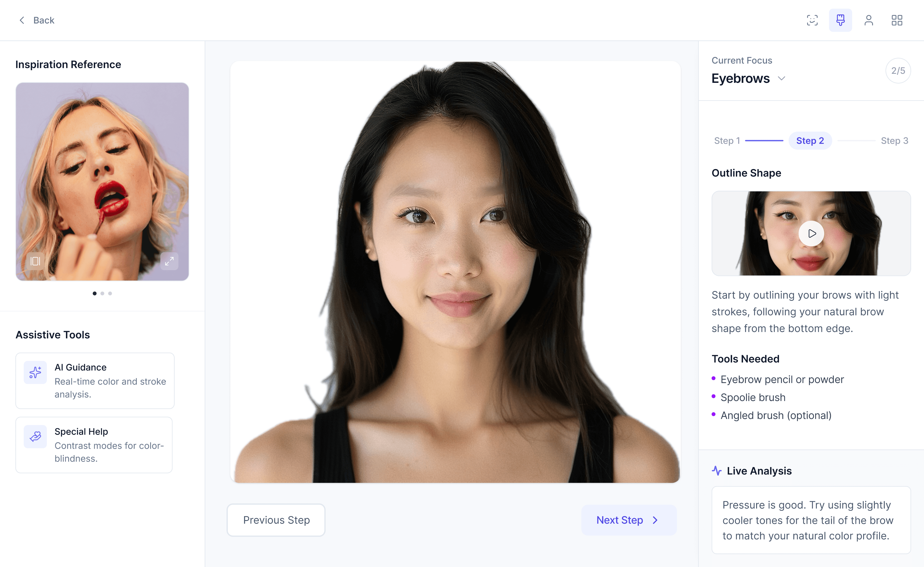Click the compare view icon on inspiration image

tap(35, 261)
